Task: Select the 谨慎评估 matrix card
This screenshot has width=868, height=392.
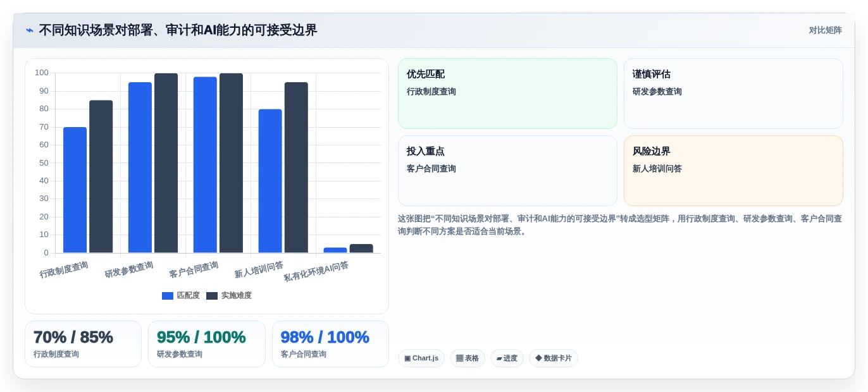Action: 733,94
